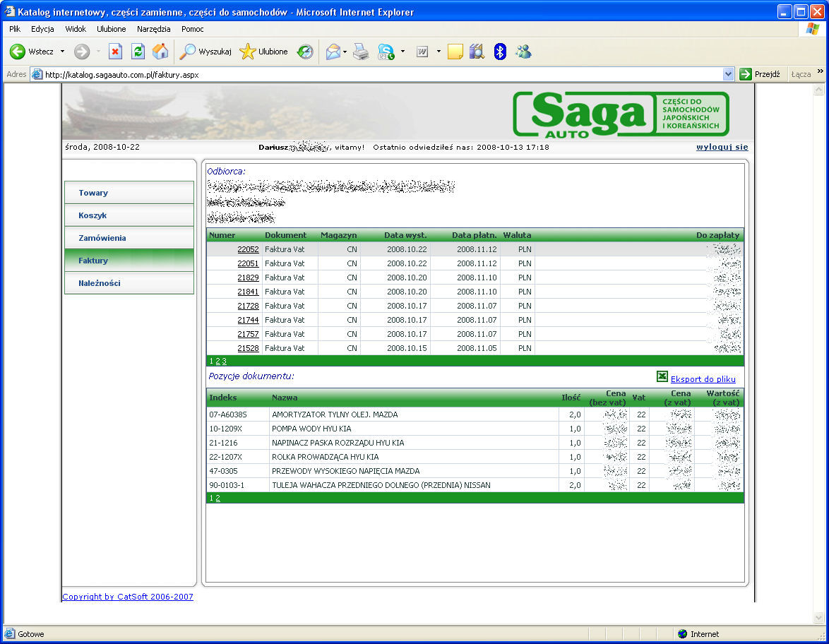Open the Należności section
The width and height of the screenshot is (829, 644).
(x=129, y=283)
